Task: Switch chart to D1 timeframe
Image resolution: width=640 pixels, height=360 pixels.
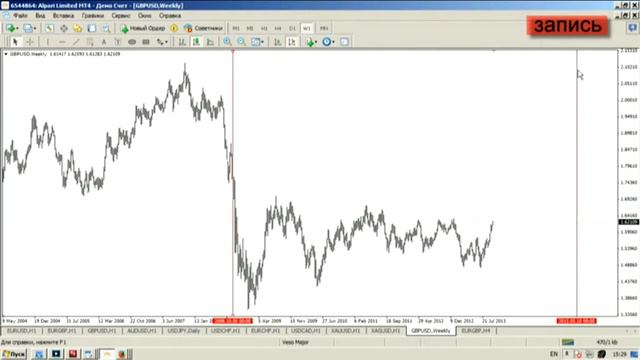Action: (x=292, y=28)
